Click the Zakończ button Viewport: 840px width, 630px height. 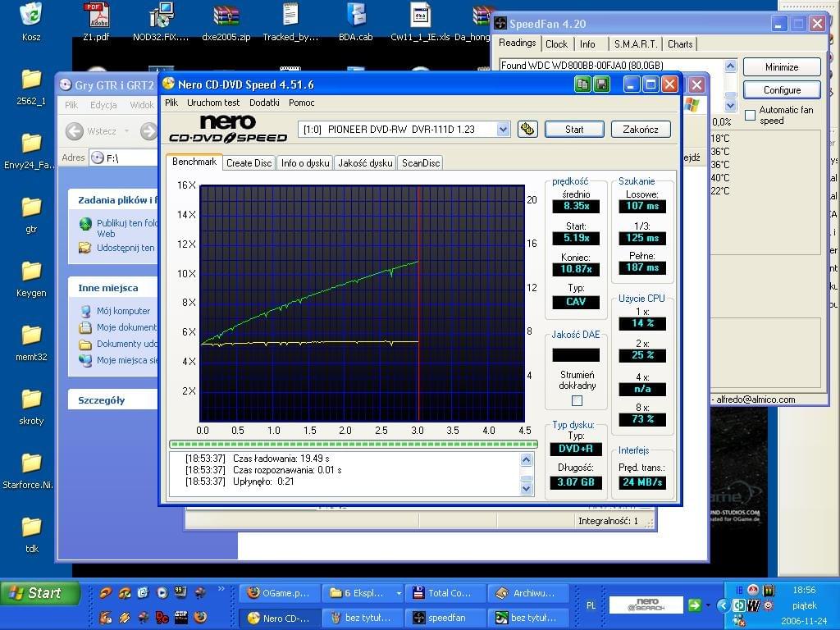(641, 129)
